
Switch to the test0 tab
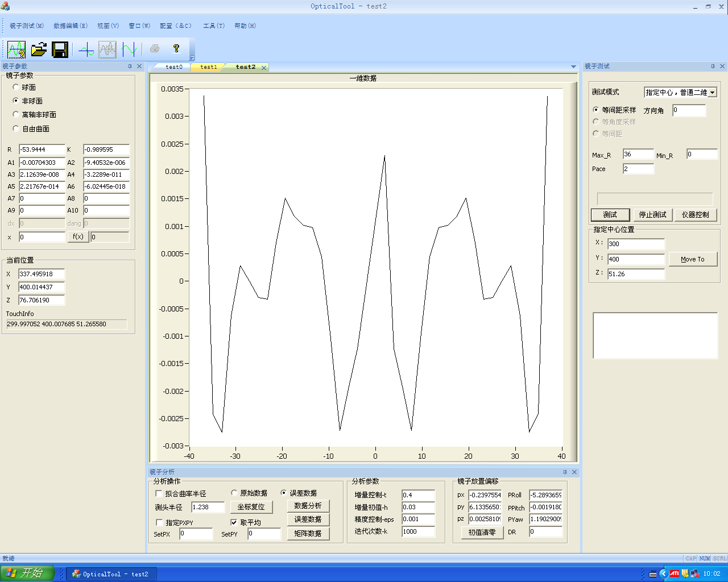tap(174, 67)
